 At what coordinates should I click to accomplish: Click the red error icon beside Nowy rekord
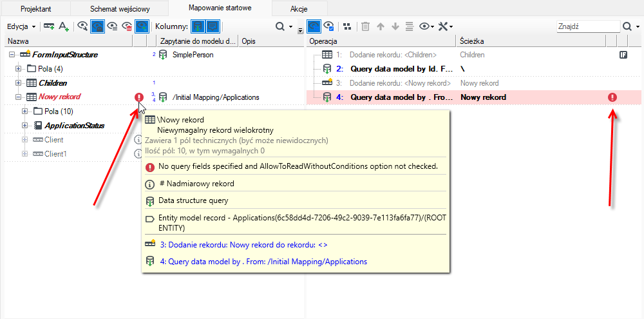pos(139,97)
